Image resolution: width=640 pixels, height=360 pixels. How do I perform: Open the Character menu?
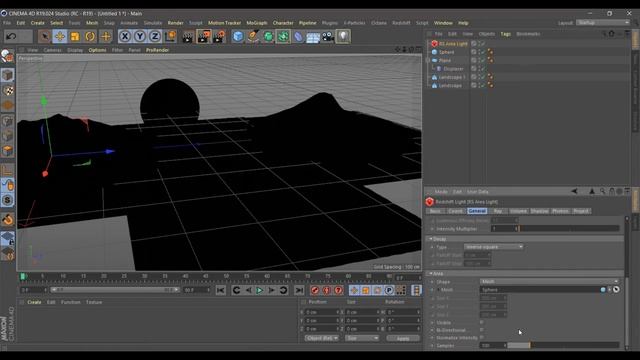283,23
